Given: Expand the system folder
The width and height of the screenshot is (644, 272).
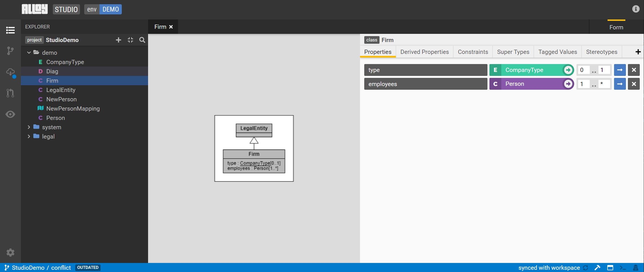Looking at the screenshot, I should pyautogui.click(x=29, y=127).
